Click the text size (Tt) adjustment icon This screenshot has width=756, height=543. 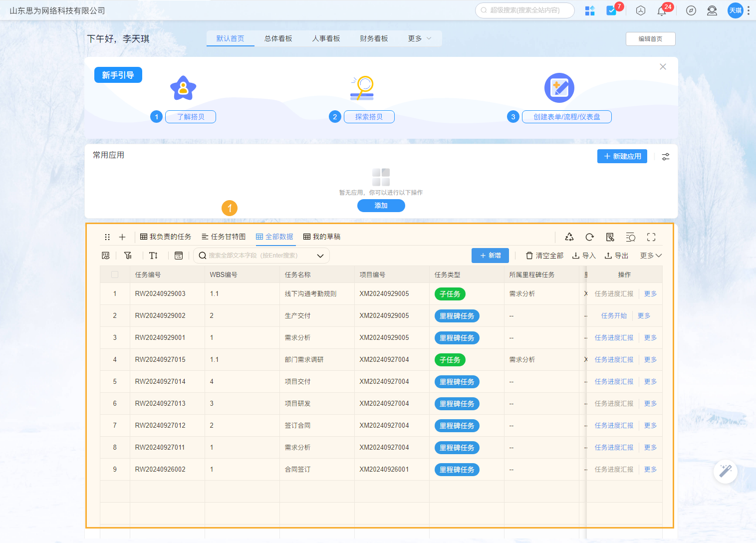point(153,255)
